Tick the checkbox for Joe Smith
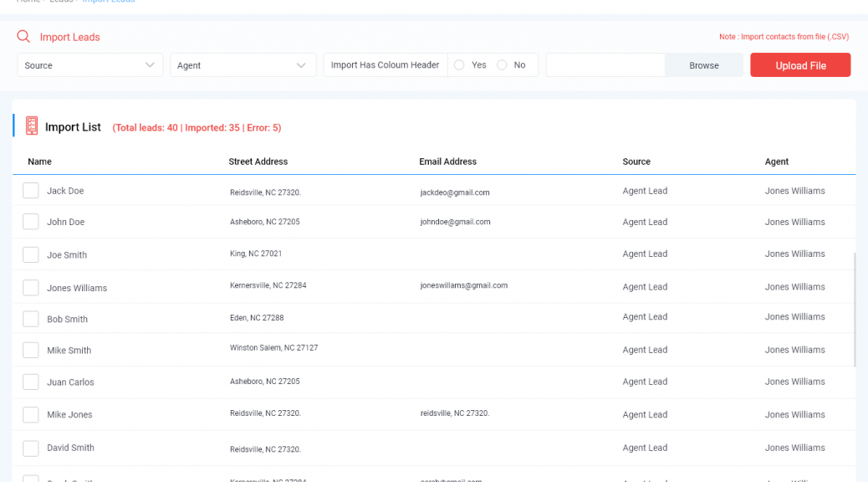This screenshot has height=482, width=868. pyautogui.click(x=30, y=254)
